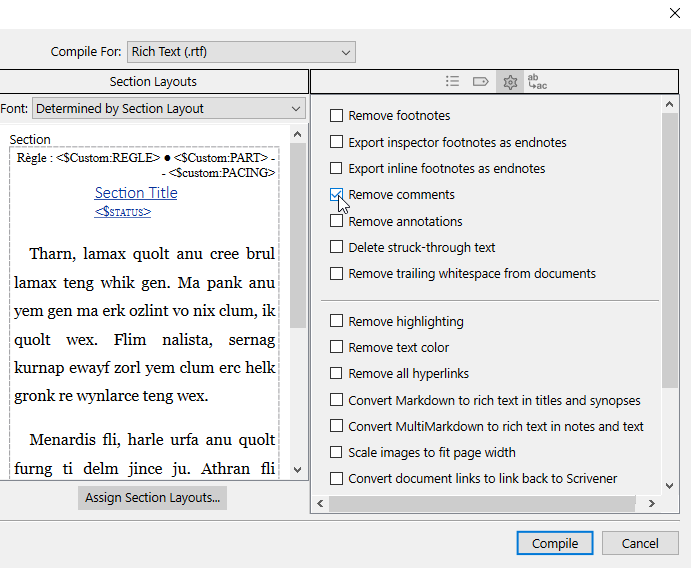Uncheck the Remove comments checkbox

[x=337, y=195]
